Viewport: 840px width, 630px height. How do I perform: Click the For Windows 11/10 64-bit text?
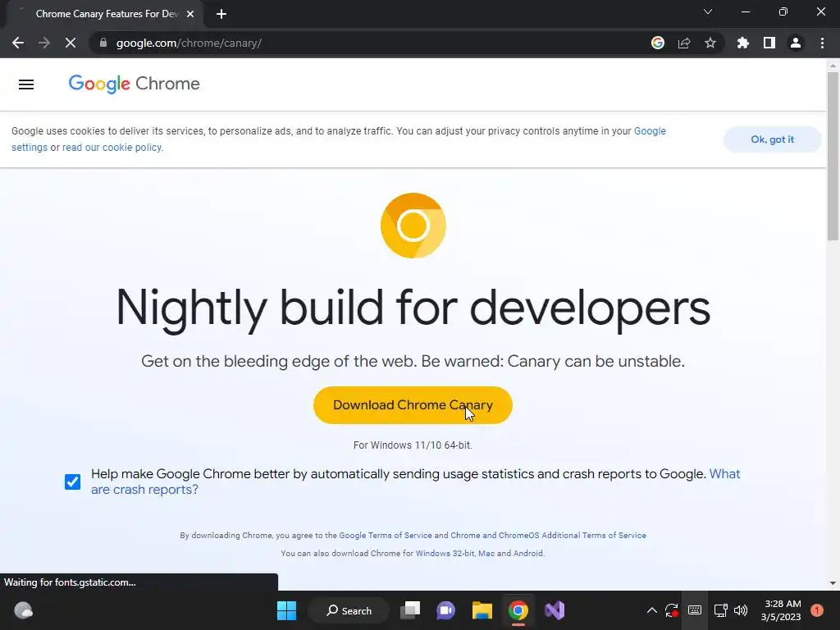click(413, 445)
